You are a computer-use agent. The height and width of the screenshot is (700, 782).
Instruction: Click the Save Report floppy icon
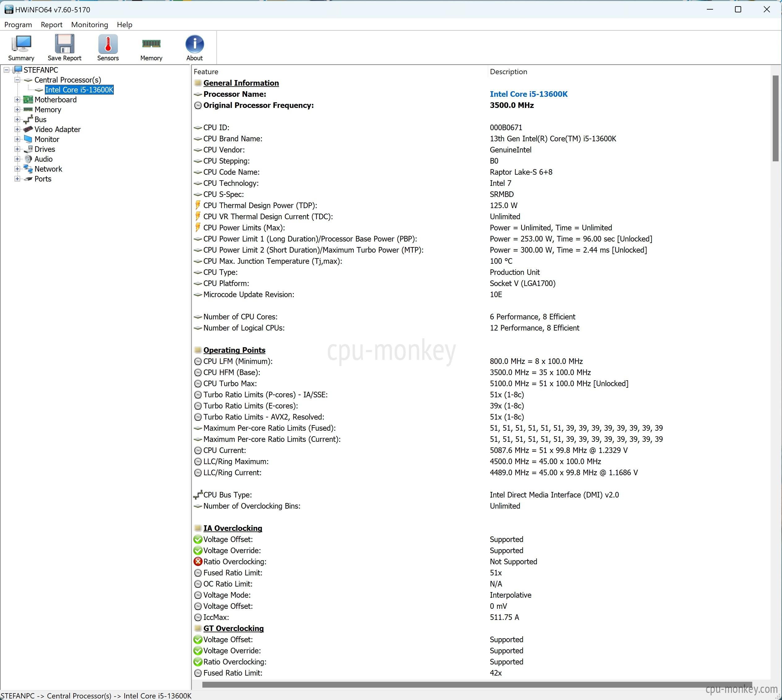(64, 44)
